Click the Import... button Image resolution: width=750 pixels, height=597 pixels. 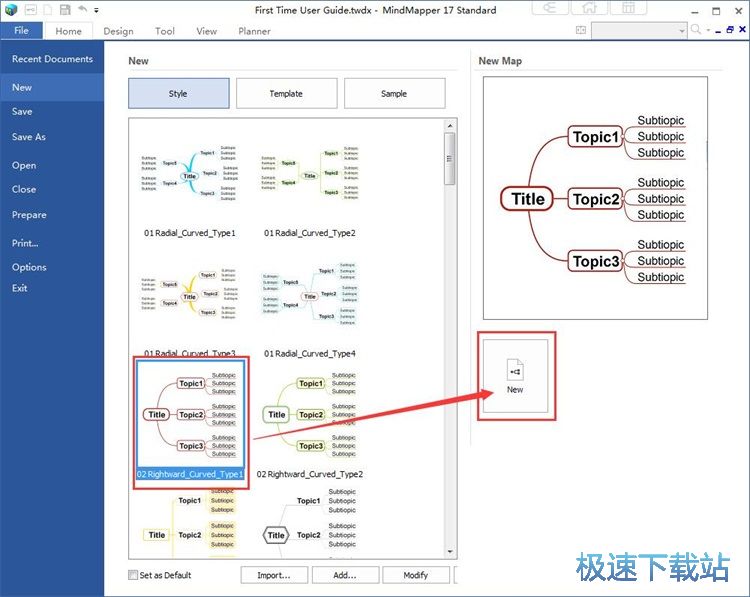coord(274,575)
